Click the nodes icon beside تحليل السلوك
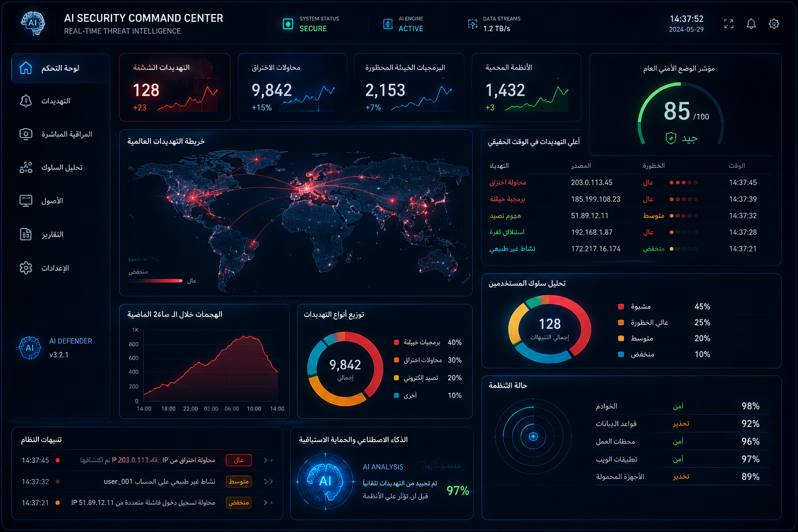Viewport: 798px width, 532px height. 26,167
